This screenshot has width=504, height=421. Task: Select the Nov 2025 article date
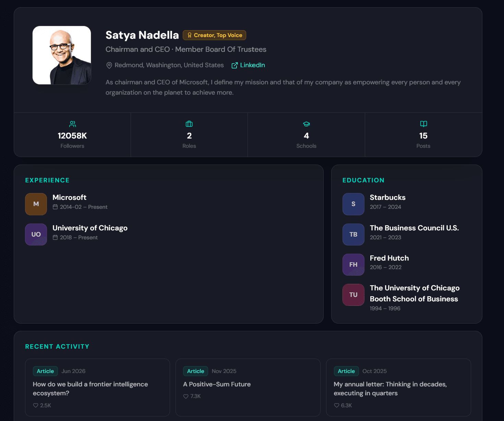point(224,371)
